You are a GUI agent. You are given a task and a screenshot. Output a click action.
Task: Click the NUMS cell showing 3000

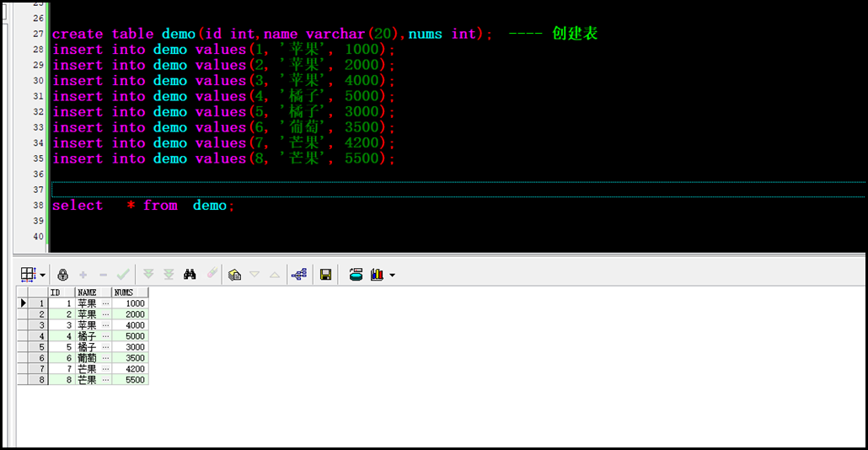coord(130,347)
